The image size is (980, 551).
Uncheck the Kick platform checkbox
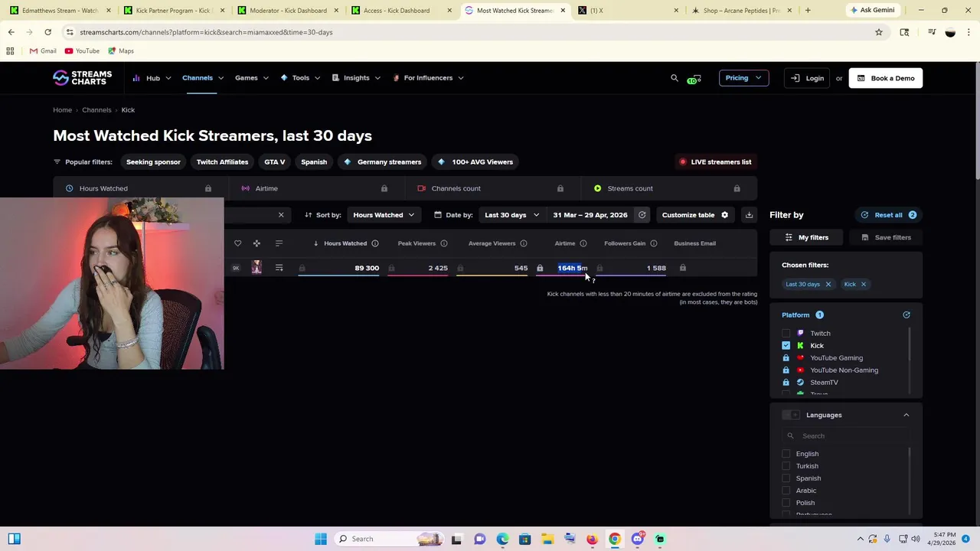(786, 346)
